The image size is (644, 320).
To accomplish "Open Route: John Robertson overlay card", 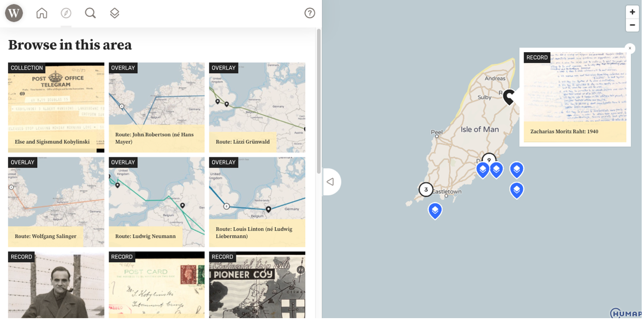I will 157,108.
